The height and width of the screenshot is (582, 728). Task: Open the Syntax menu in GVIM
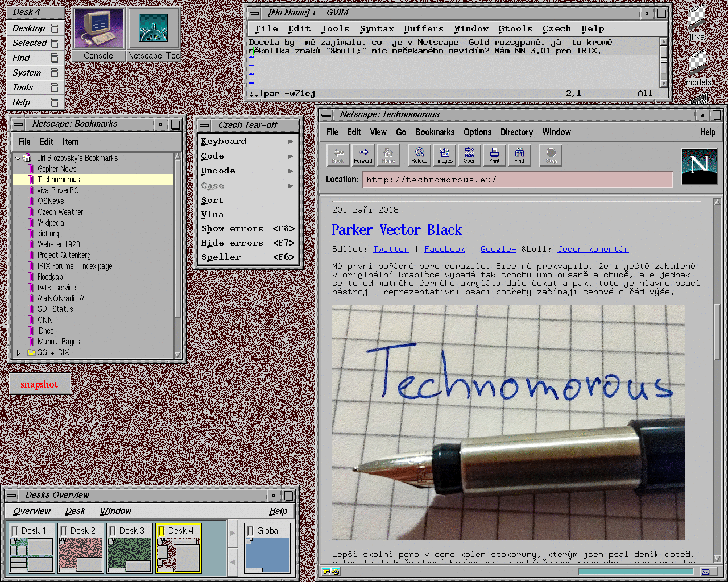click(377, 28)
